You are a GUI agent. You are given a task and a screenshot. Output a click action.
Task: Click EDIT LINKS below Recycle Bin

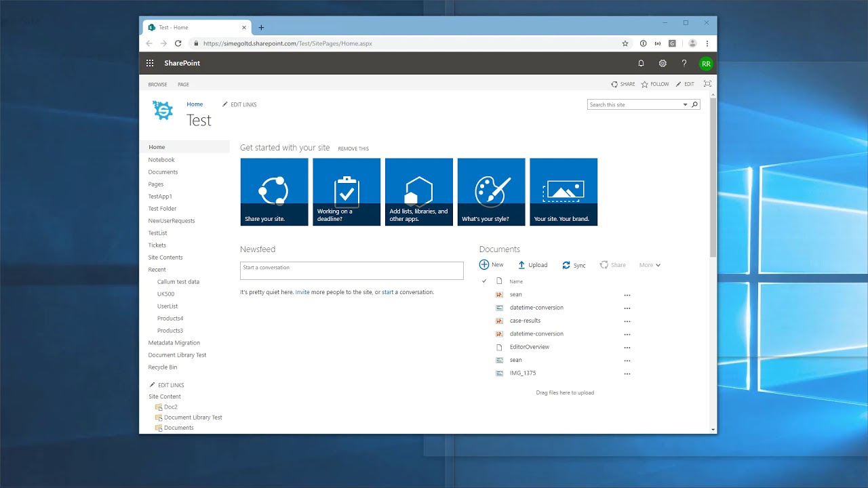pyautogui.click(x=167, y=385)
